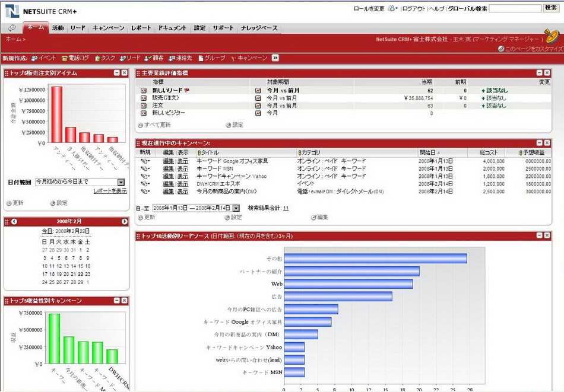The image size is (564, 392).
Task: Create a new タスク
Action: pyautogui.click(x=105, y=58)
